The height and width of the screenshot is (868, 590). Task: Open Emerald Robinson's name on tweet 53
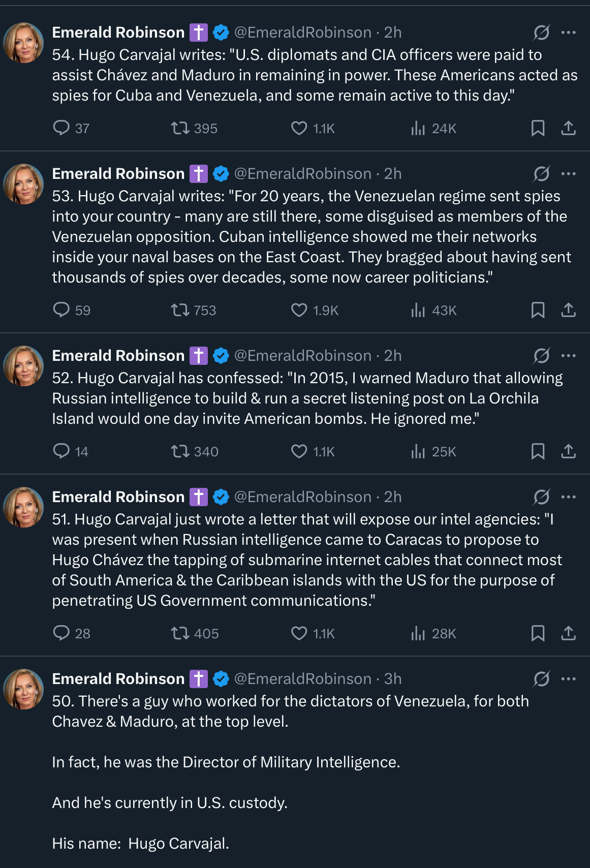[x=118, y=174]
